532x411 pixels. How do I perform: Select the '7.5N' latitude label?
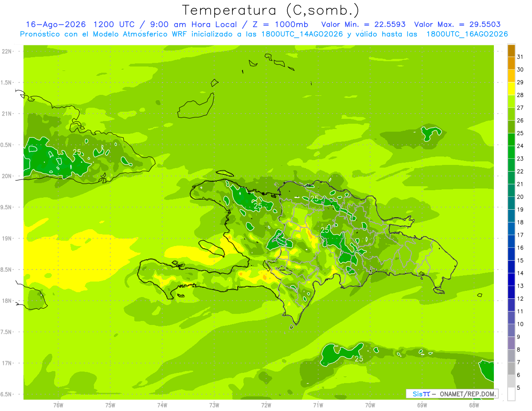(x=6, y=332)
